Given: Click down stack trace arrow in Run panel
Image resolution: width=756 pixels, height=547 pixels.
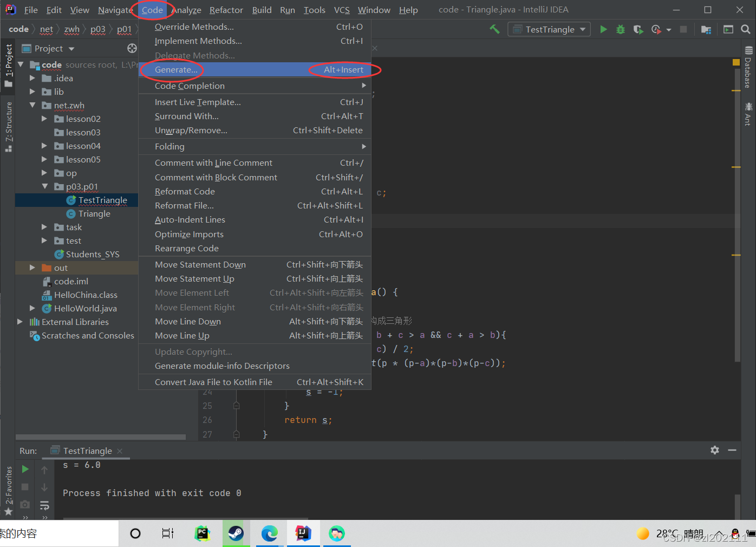Looking at the screenshot, I should click(x=44, y=487).
